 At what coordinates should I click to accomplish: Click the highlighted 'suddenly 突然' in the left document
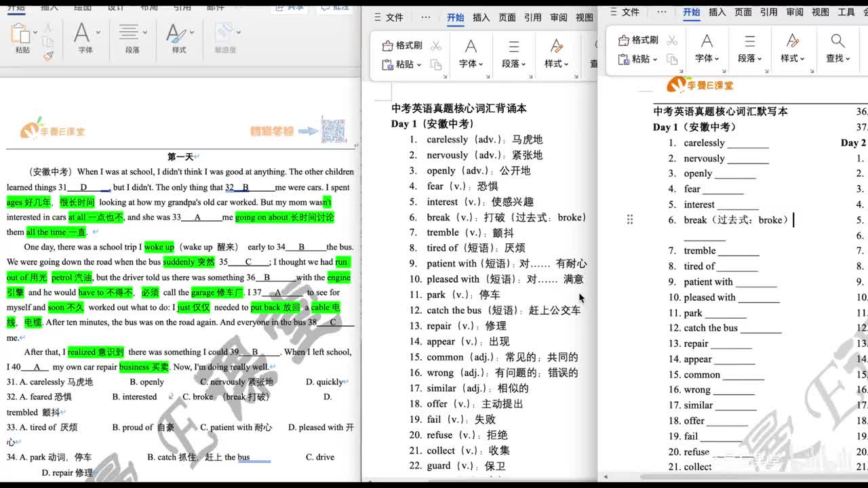point(189,262)
